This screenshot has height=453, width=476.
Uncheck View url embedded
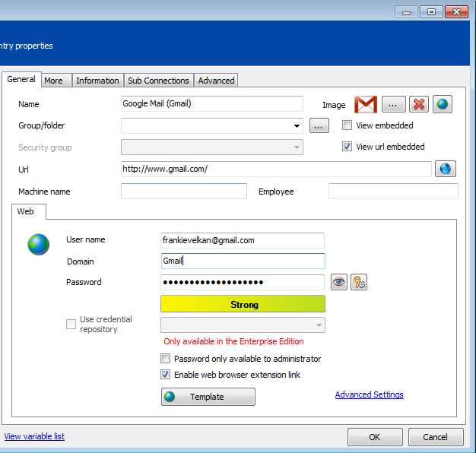click(347, 147)
